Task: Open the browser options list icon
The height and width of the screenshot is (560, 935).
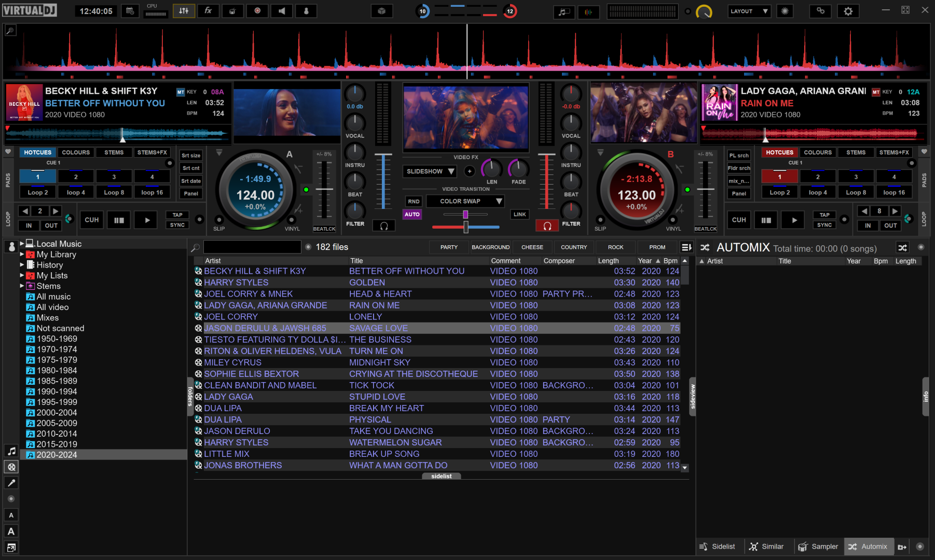Action: tap(686, 247)
